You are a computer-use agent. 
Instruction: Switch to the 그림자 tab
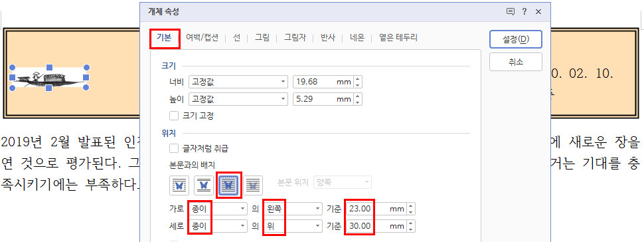coord(295,39)
